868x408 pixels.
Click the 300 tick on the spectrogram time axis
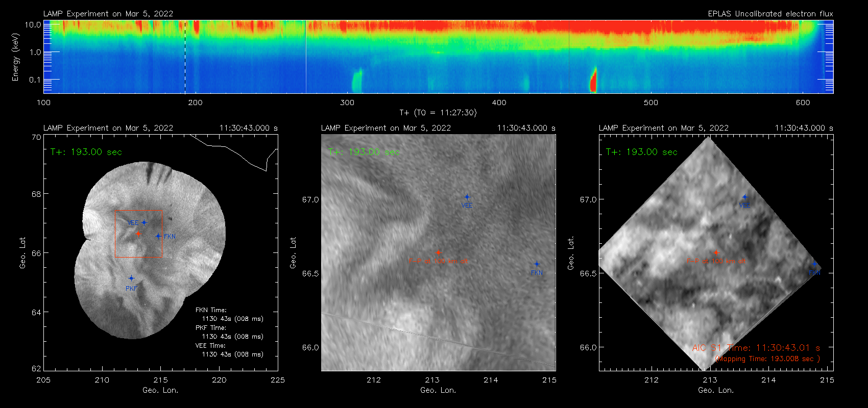coord(347,103)
